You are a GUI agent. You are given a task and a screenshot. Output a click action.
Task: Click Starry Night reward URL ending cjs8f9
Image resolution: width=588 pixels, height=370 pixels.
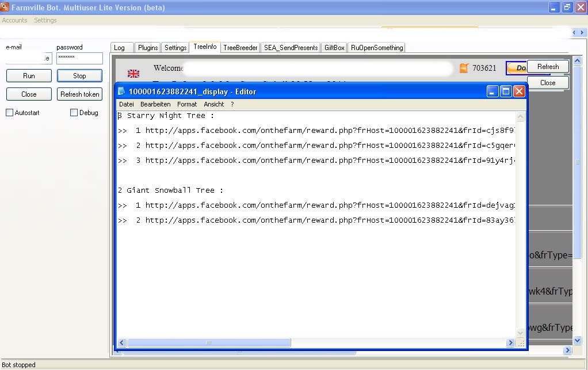click(x=330, y=131)
